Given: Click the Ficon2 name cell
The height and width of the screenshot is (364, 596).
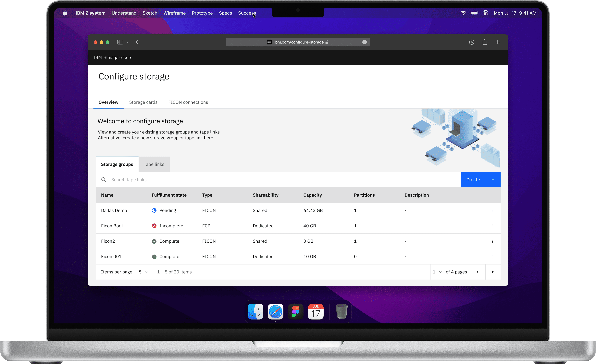Looking at the screenshot, I should [x=108, y=241].
